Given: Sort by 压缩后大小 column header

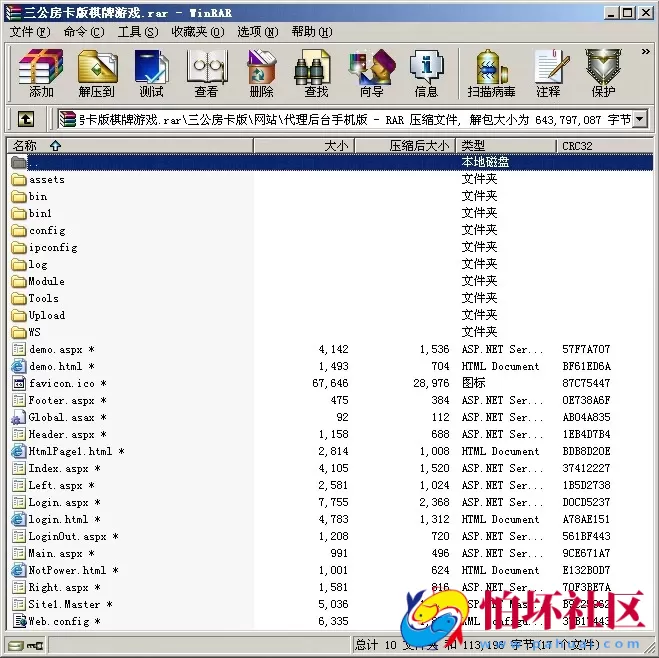Looking at the screenshot, I should pos(406,146).
